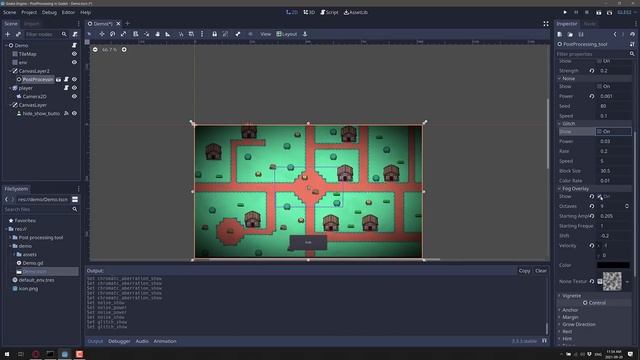Add a new node with plus icon
The width and height of the screenshot is (640, 360).
point(8,34)
